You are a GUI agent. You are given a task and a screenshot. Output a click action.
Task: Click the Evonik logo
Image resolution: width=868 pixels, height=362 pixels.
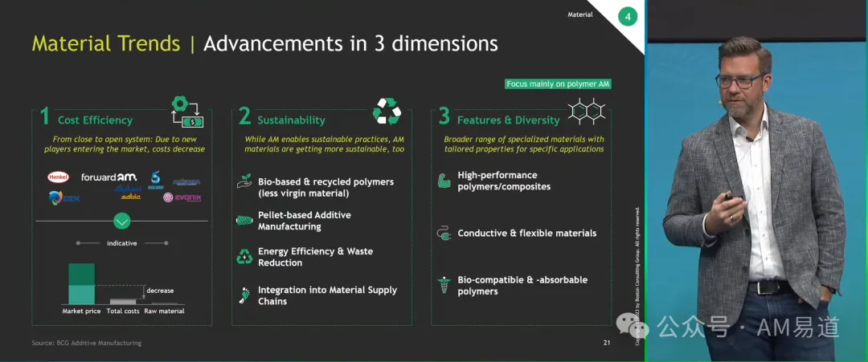[x=182, y=197]
